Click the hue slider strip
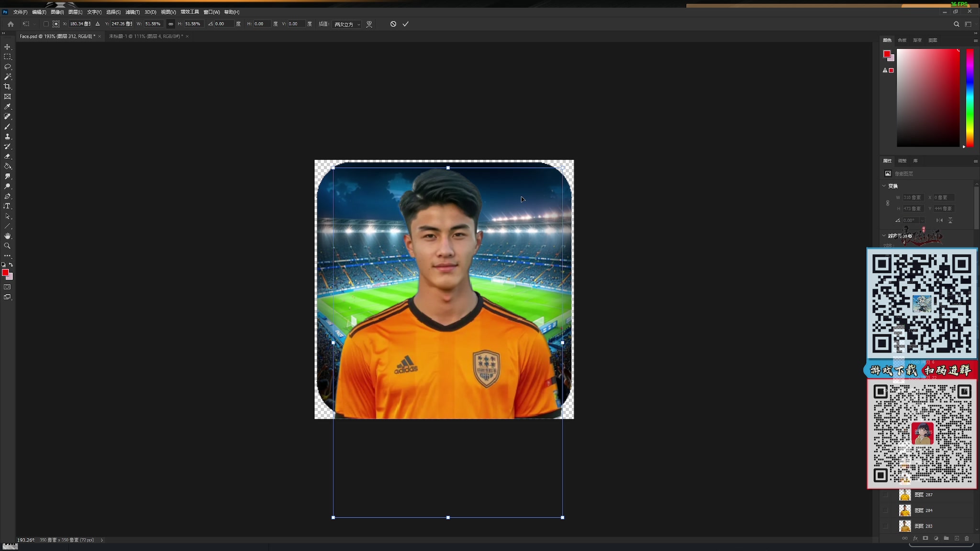Screen dimensions: 980x551 click(969, 98)
